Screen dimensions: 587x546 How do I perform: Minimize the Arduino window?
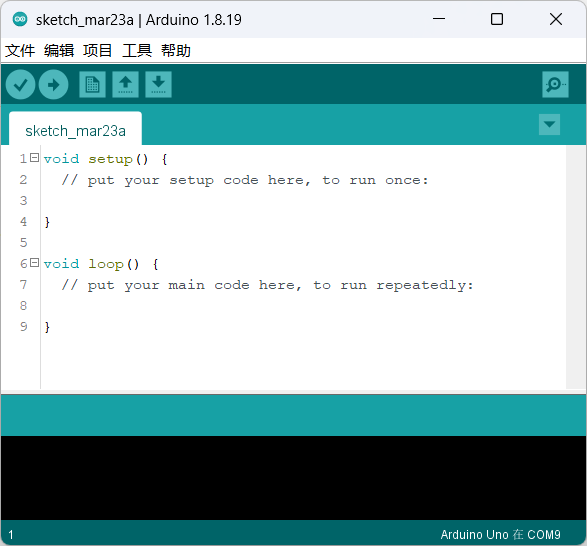pyautogui.click(x=439, y=19)
